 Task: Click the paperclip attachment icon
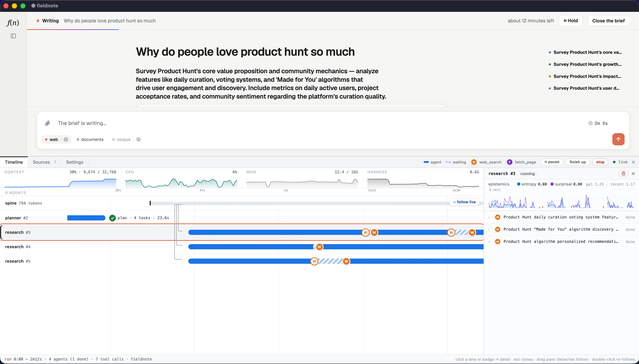pos(48,123)
